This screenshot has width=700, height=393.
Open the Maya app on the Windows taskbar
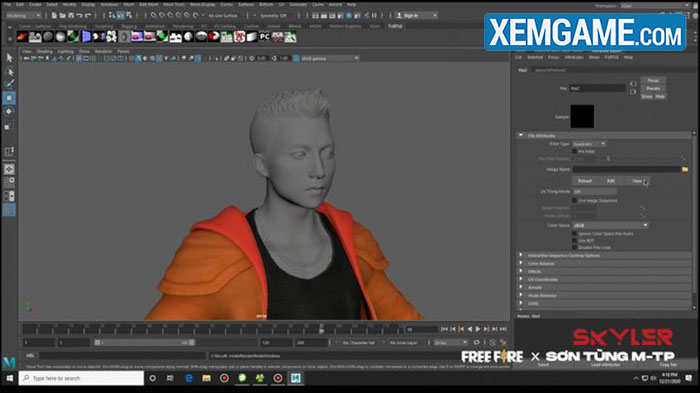click(x=296, y=378)
